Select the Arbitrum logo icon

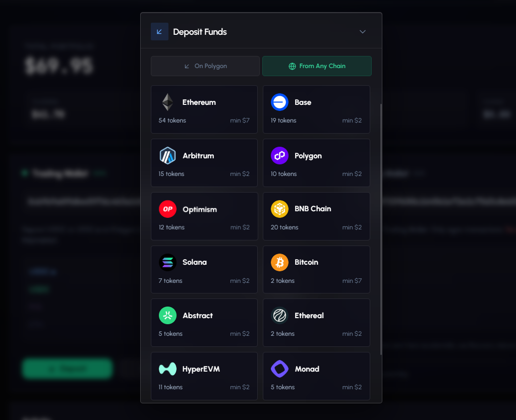(167, 156)
